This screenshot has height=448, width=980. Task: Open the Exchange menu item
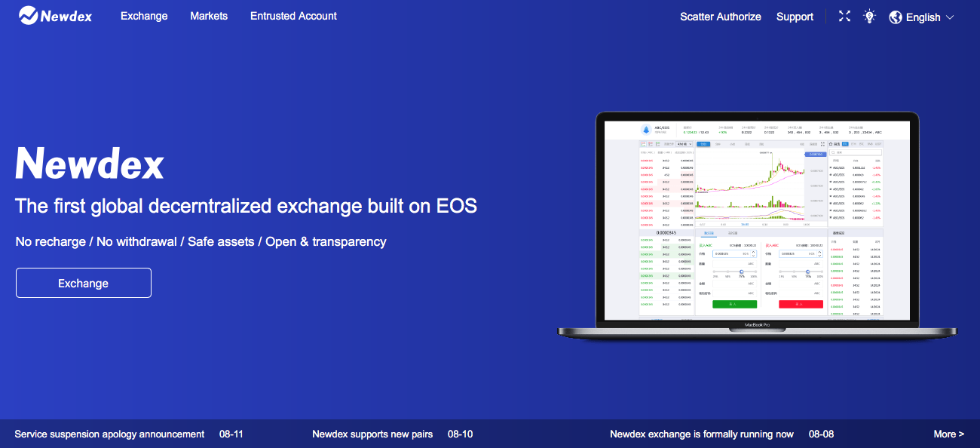pyautogui.click(x=144, y=16)
